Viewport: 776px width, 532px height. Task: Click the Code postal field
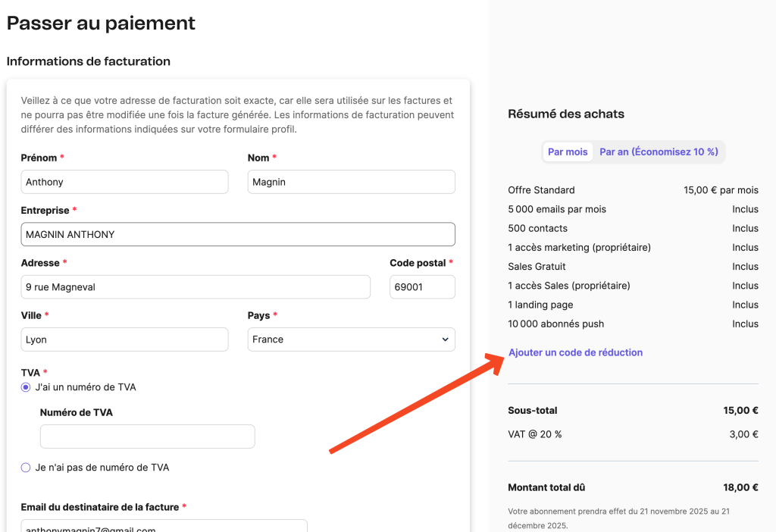click(422, 287)
